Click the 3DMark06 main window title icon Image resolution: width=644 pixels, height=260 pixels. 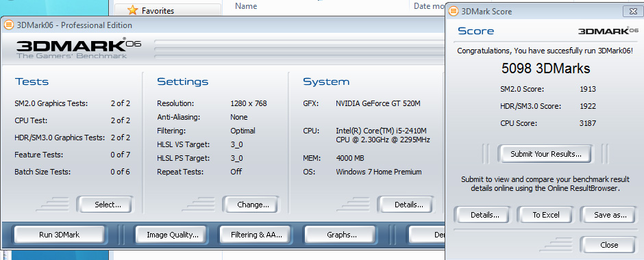tap(9, 25)
